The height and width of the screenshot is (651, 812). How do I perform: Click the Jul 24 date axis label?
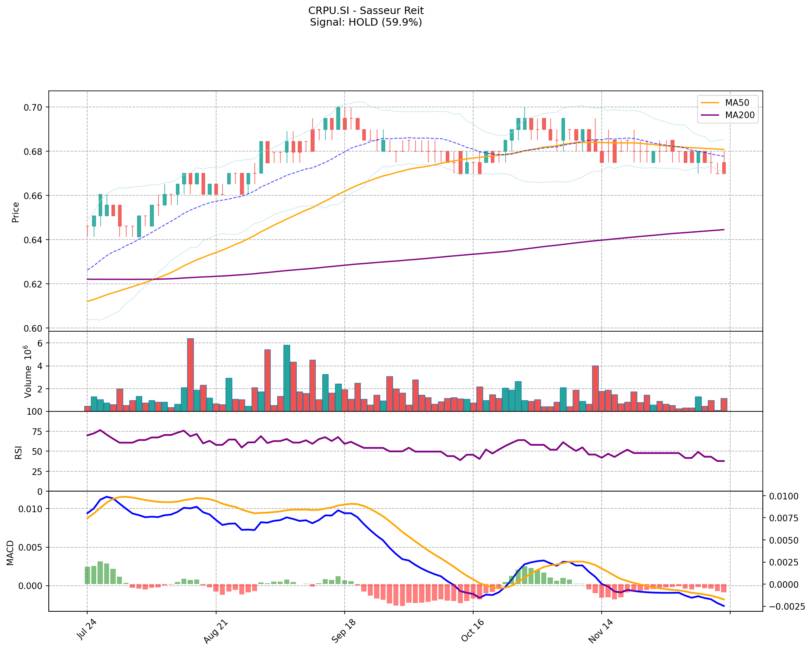tap(87, 630)
